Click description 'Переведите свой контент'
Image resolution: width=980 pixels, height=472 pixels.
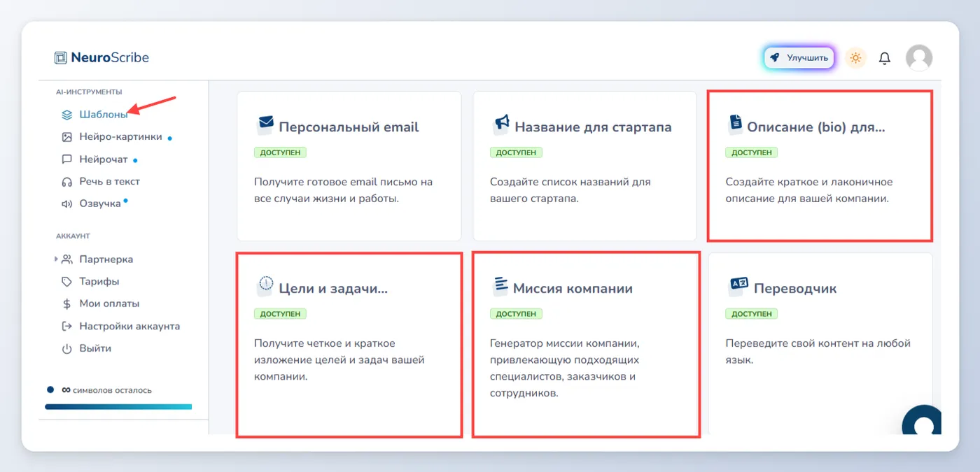click(x=818, y=352)
